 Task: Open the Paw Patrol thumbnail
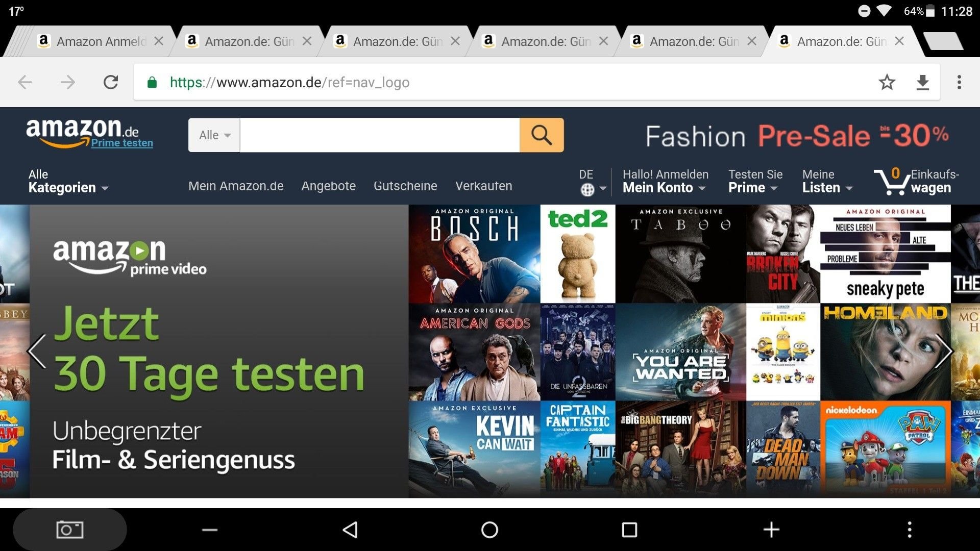[x=886, y=449]
